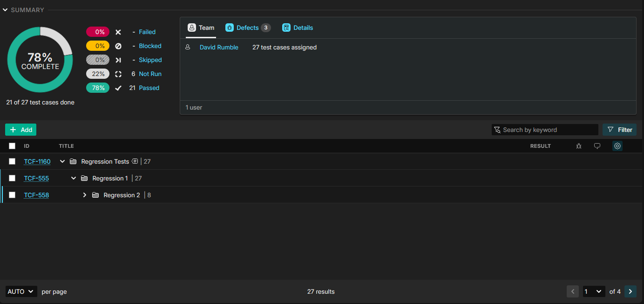
Task: Open the AUTO per page dropdown
Action: click(21, 291)
